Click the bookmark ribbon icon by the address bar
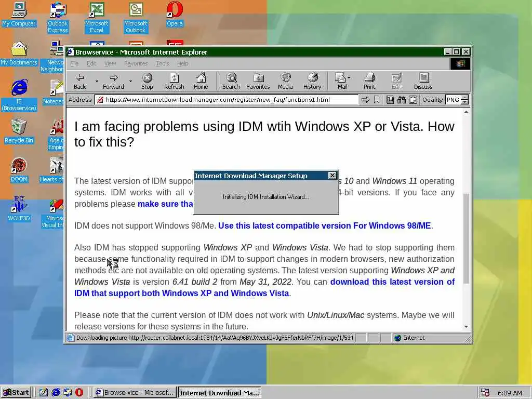The height and width of the screenshot is (399, 532). tap(377, 100)
